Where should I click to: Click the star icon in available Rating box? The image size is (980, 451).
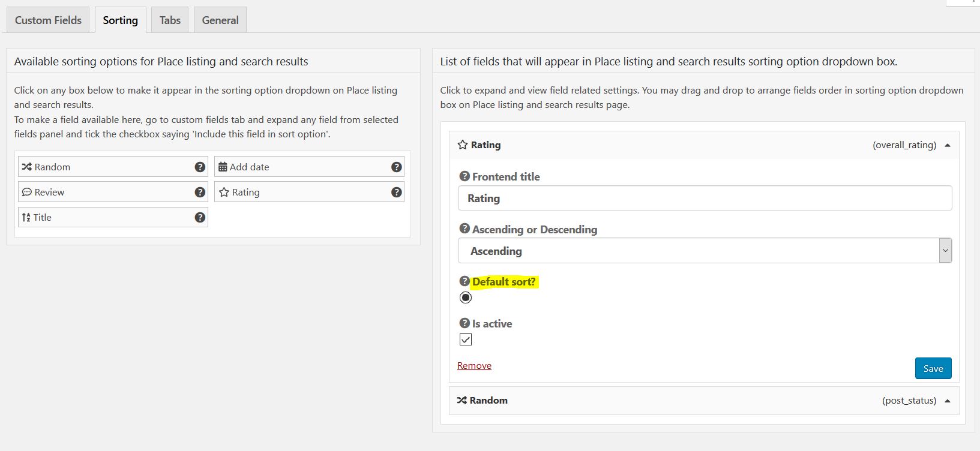224,192
